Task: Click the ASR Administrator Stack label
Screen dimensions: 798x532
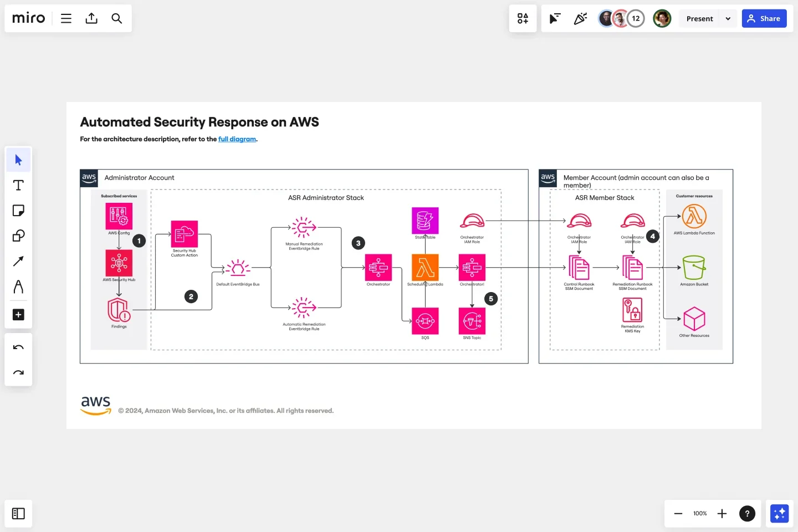Action: tap(326, 198)
